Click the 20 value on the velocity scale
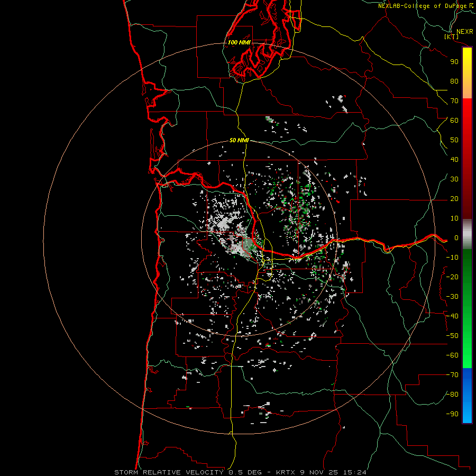476x476 pixels. pos(454,199)
